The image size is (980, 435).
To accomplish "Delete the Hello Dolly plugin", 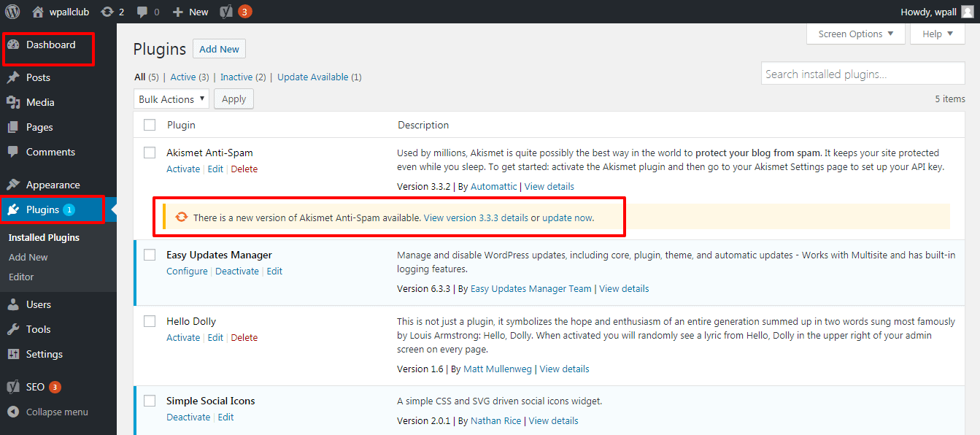I will pyautogui.click(x=244, y=337).
